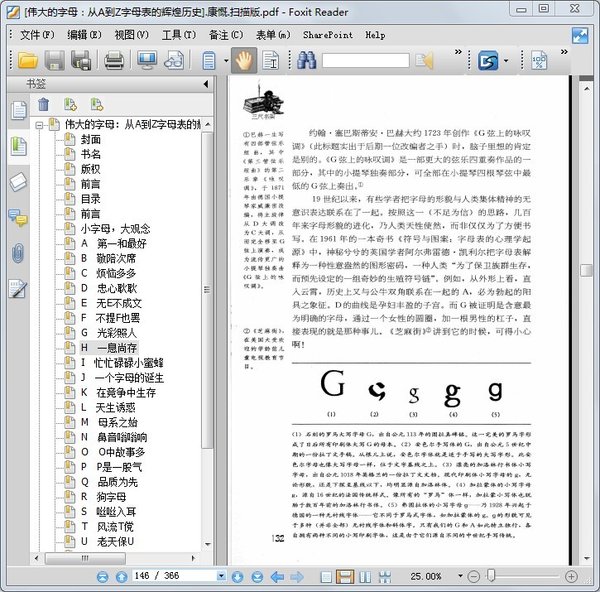Open the Layers panel in sidebar
Screen dimensions: 600x592
click(17, 181)
